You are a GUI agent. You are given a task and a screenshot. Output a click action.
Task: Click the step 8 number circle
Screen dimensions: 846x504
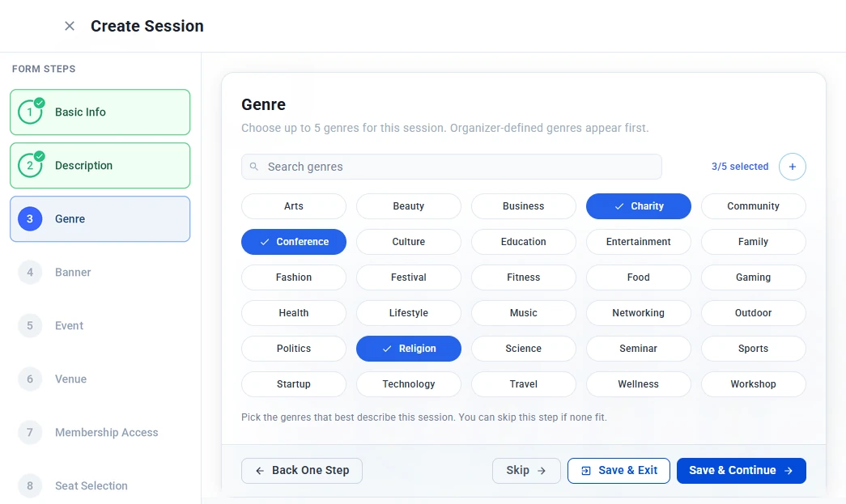[30, 485]
